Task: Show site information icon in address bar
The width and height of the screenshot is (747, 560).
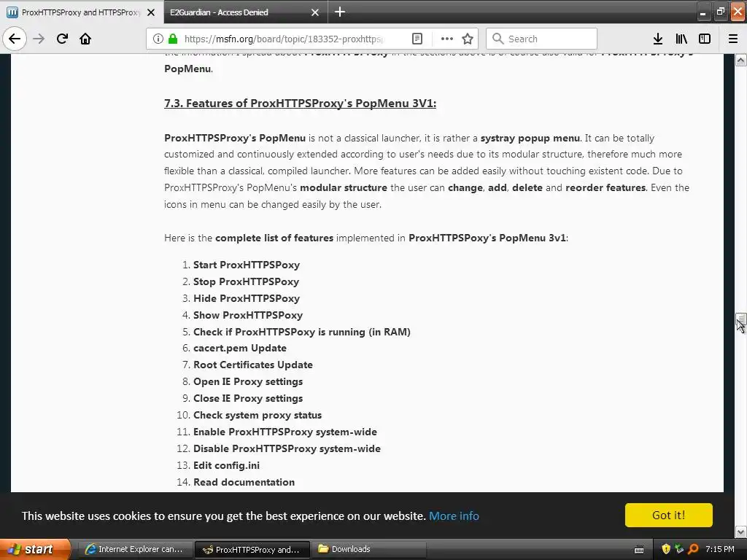Action: tap(158, 39)
